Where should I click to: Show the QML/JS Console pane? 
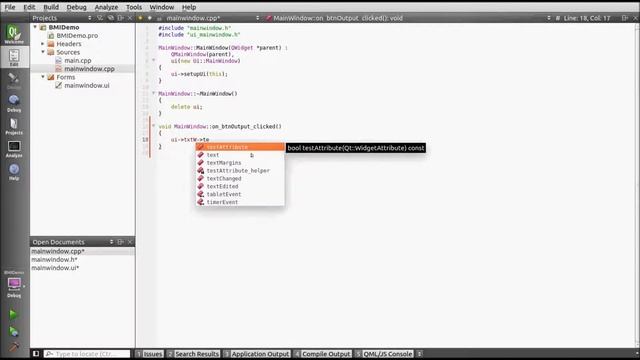pyautogui.click(x=384, y=354)
